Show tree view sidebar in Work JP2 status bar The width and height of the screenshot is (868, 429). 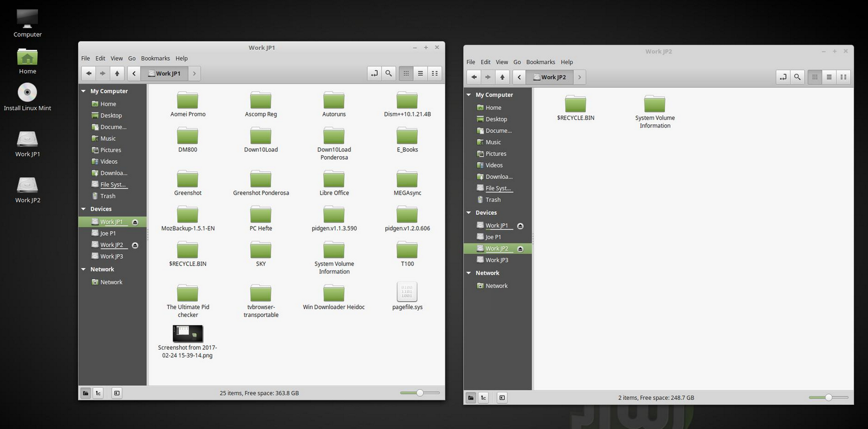click(483, 397)
